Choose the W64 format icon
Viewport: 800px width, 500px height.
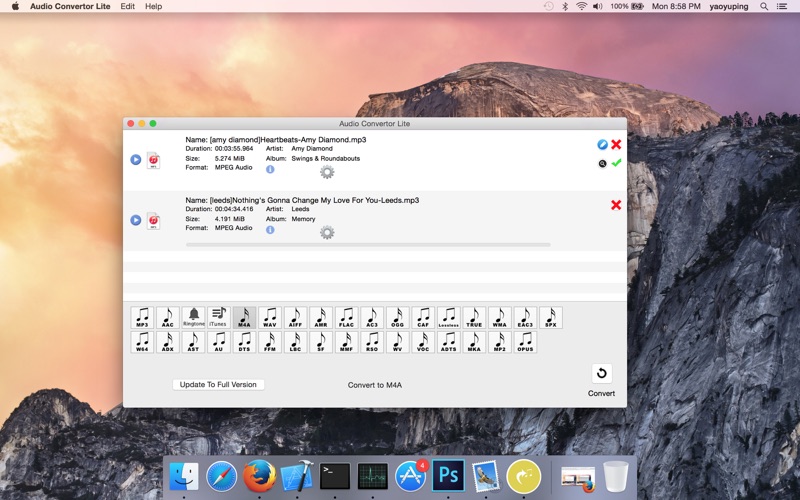142,342
